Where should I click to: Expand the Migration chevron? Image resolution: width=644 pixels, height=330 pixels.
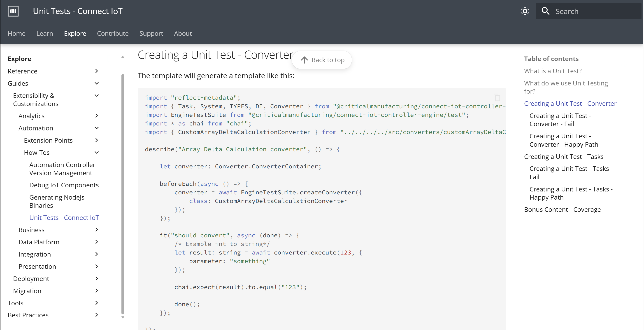(x=97, y=291)
